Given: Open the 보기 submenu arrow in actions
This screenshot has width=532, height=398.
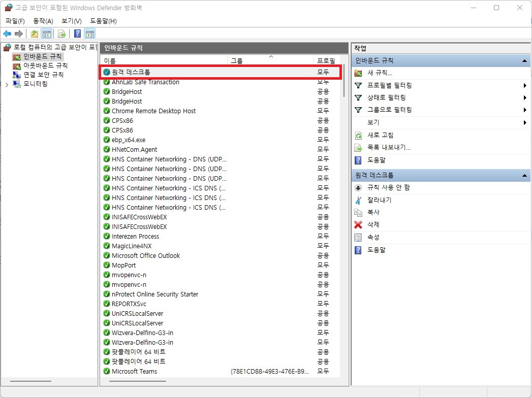Looking at the screenshot, I should [525, 122].
